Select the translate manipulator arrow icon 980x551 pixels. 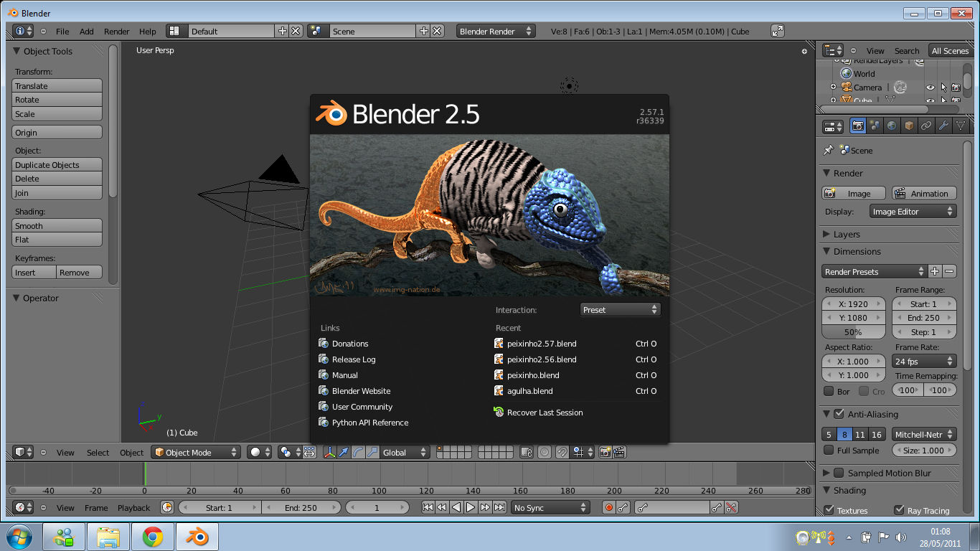[x=344, y=453]
